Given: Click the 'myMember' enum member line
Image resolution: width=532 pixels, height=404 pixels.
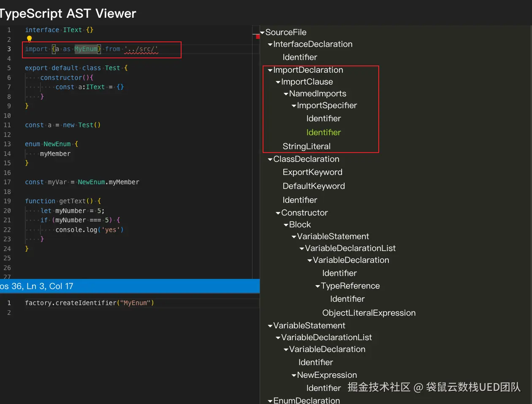Looking at the screenshot, I should tap(55, 154).
